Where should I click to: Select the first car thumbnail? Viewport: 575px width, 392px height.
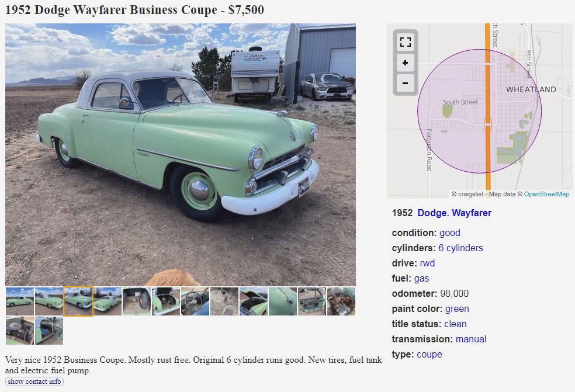point(20,301)
